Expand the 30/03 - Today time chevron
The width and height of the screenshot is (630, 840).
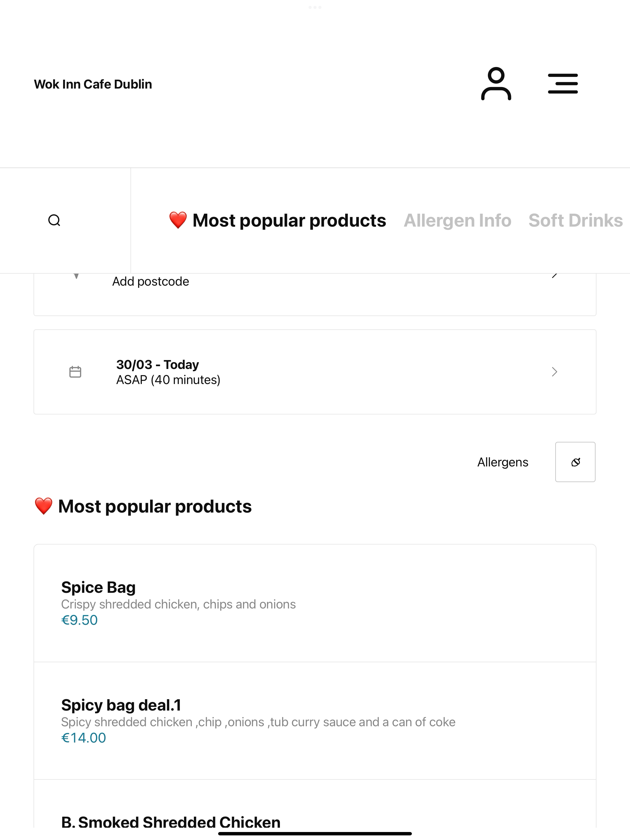click(554, 372)
